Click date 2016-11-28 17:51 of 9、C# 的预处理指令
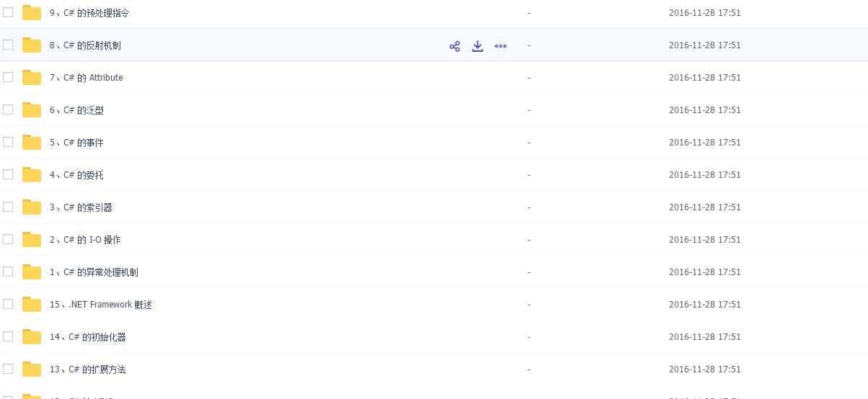Screen dimensions: 868x399 [704, 13]
